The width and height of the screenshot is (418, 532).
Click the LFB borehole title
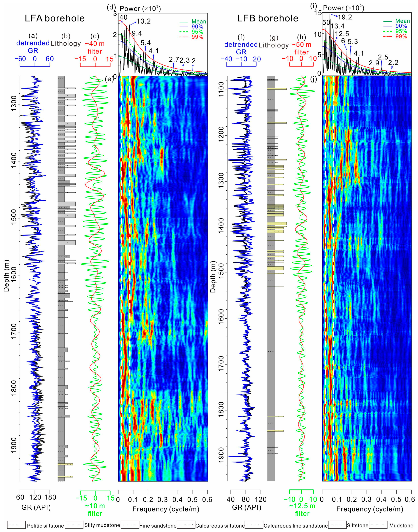tap(268, 18)
